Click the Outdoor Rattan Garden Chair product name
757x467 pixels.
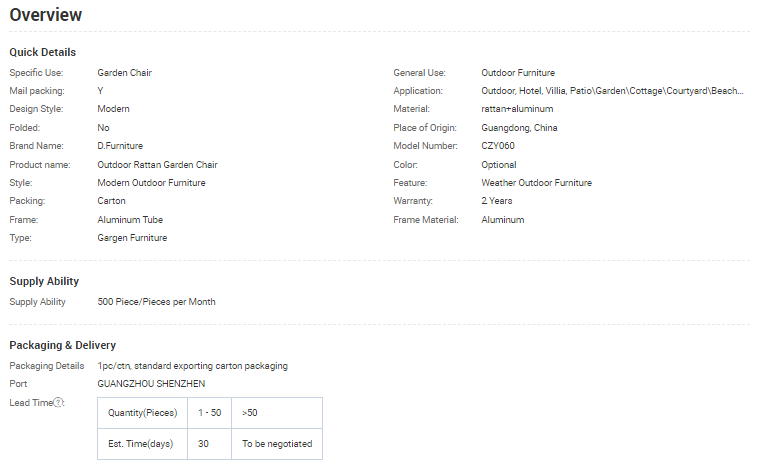pos(157,165)
